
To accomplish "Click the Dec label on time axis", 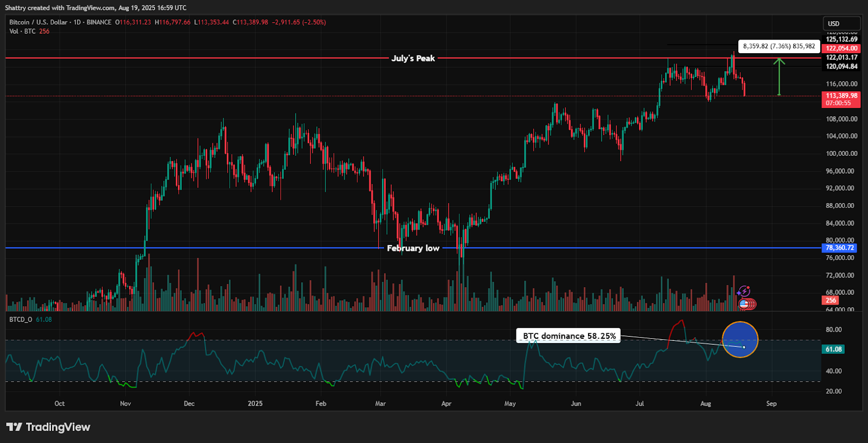I will click(189, 403).
